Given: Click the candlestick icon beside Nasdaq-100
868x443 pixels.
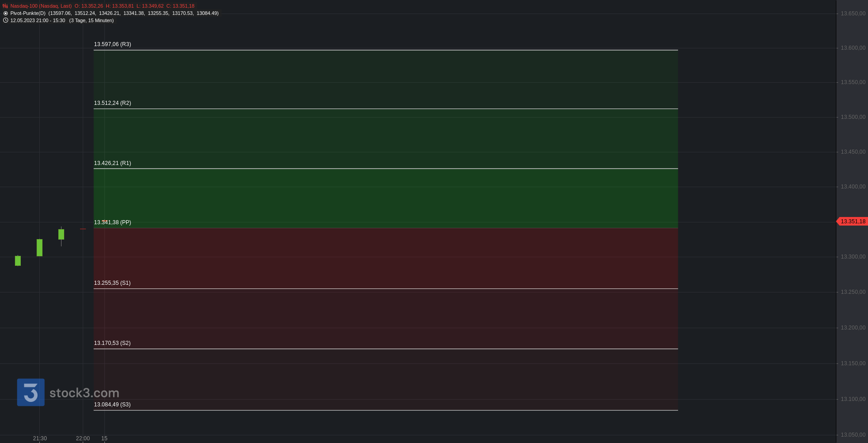Looking at the screenshot, I should click(x=5, y=6).
